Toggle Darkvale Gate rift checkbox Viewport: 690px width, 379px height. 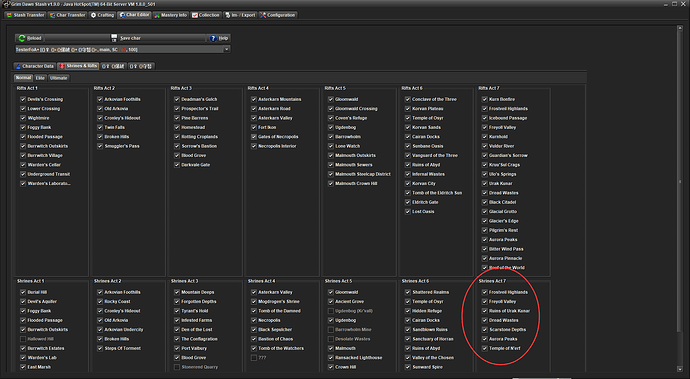pos(177,165)
